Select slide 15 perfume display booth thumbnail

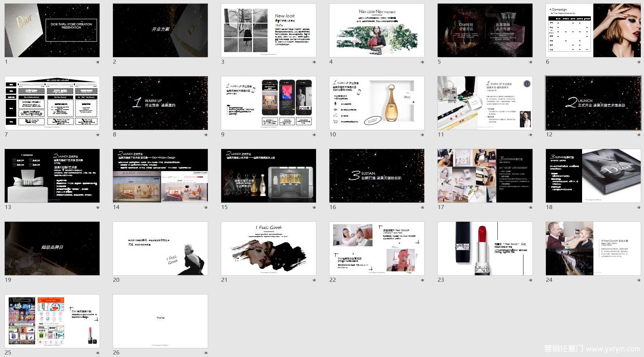click(x=269, y=176)
